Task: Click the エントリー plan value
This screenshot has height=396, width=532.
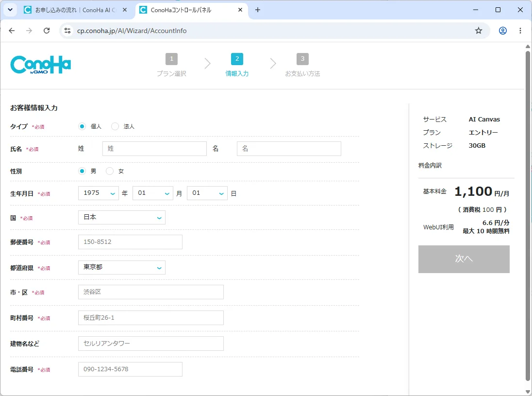Action: 483,133
